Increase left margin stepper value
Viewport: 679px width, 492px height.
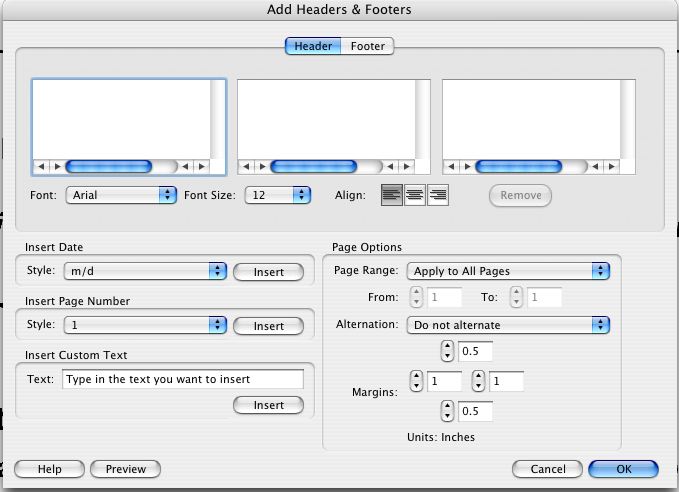pyautogui.click(x=416, y=376)
